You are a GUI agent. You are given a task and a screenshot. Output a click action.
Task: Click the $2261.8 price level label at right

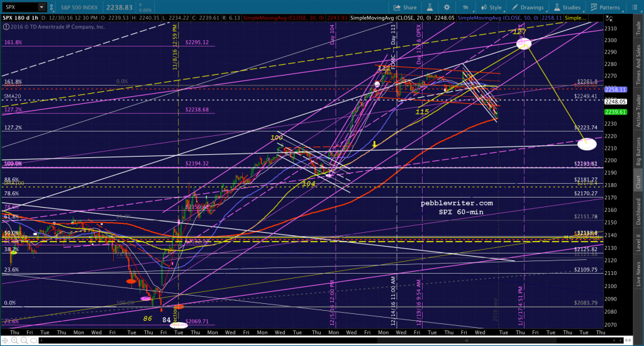(x=587, y=82)
